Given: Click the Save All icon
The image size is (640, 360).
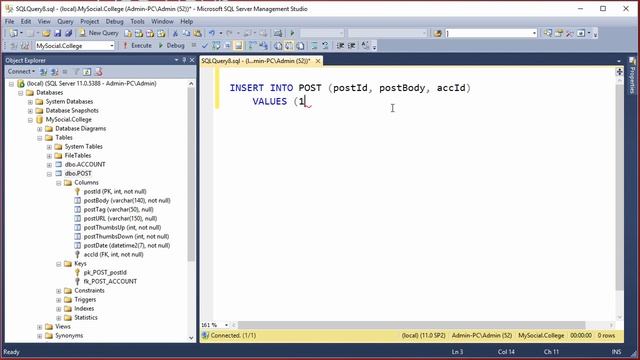Looking at the screenshot, I should coord(69,33).
